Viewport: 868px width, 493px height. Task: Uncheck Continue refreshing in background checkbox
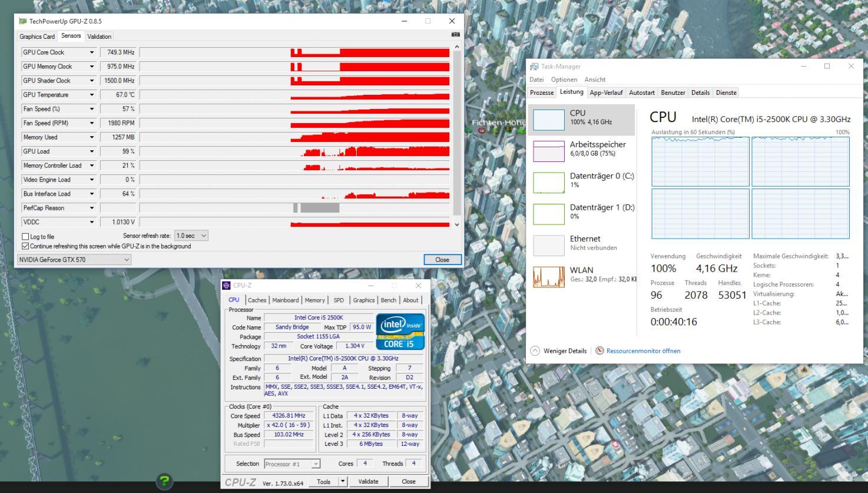[x=25, y=246]
